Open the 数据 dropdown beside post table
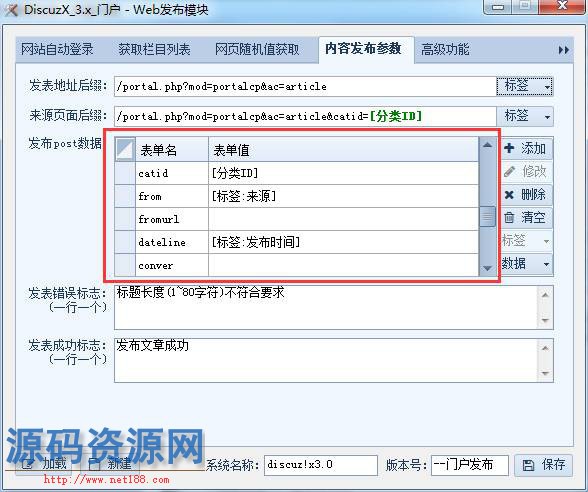Image resolution: width=588 pixels, height=492 pixels. coord(526,264)
